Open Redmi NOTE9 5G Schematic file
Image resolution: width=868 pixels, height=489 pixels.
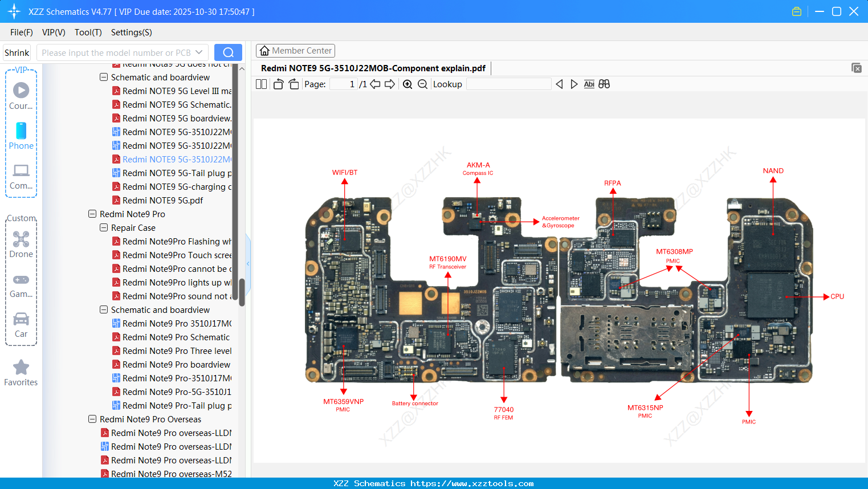172,105
